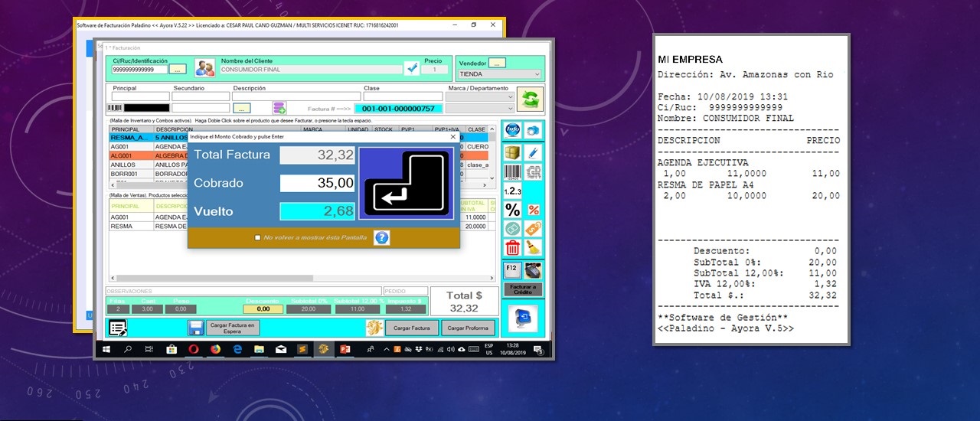Click the large black percent discount icon
This screenshot has width=980, height=421.
[512, 210]
